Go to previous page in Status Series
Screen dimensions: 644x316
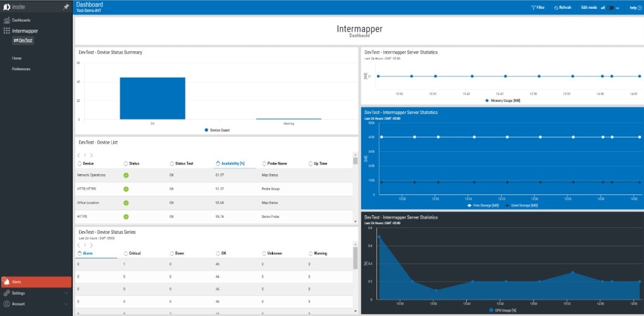[x=79, y=245]
